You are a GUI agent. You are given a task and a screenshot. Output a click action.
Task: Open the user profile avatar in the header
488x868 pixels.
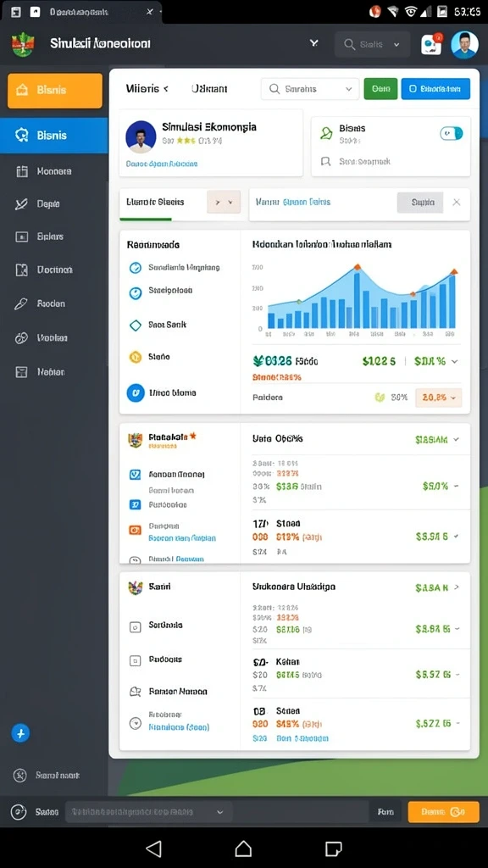click(464, 45)
